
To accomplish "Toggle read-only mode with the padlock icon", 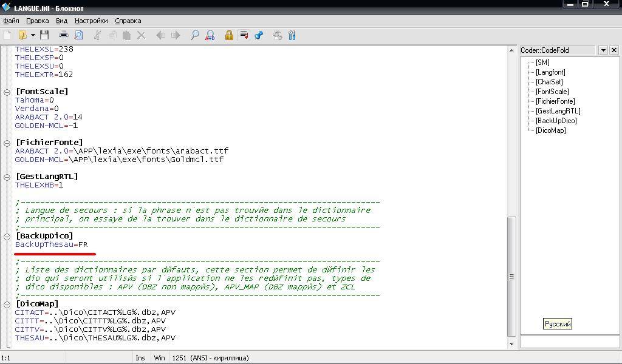I will pyautogui.click(x=229, y=35).
